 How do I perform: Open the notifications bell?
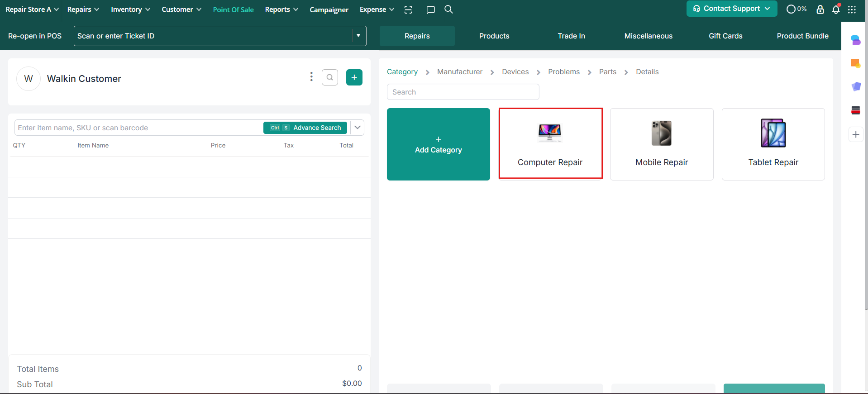click(836, 9)
